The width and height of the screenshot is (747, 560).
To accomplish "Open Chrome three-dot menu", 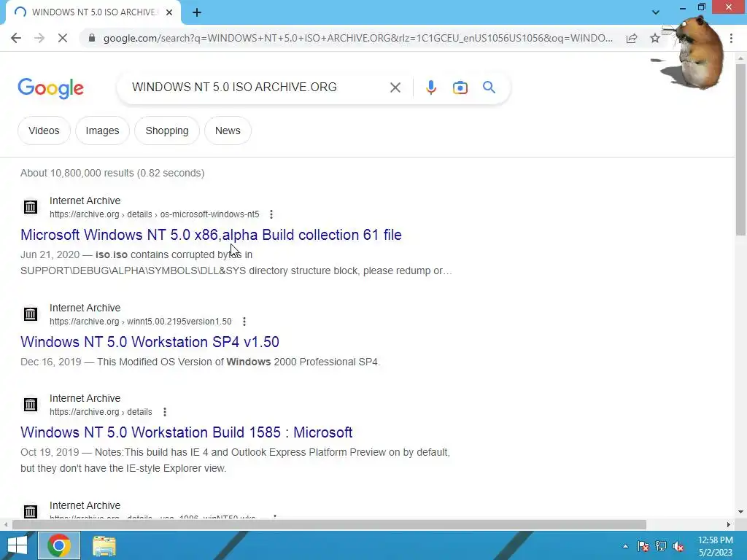I will point(731,38).
